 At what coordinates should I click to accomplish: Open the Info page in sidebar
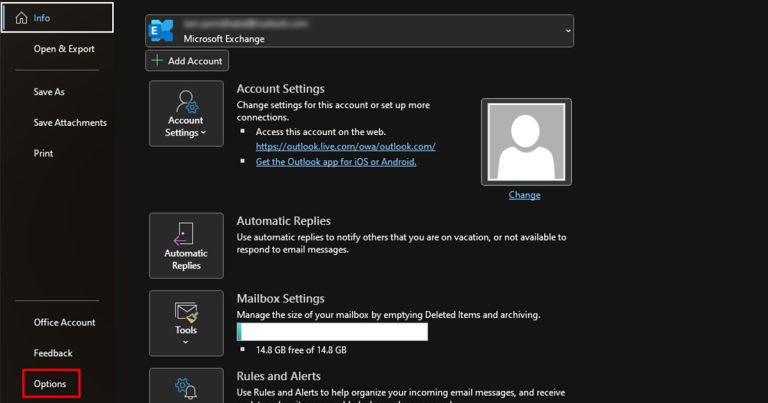pyautogui.click(x=57, y=18)
